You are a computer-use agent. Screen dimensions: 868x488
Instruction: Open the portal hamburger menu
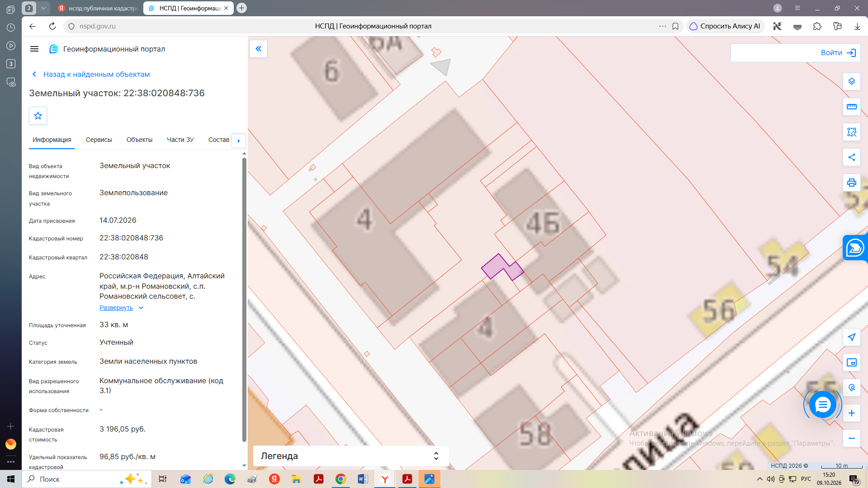pyautogui.click(x=34, y=49)
